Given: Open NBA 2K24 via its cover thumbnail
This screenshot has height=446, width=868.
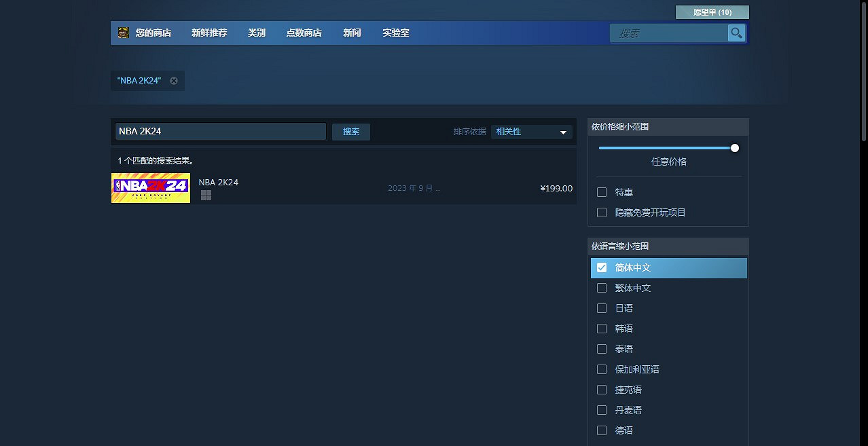Looking at the screenshot, I should (x=150, y=188).
